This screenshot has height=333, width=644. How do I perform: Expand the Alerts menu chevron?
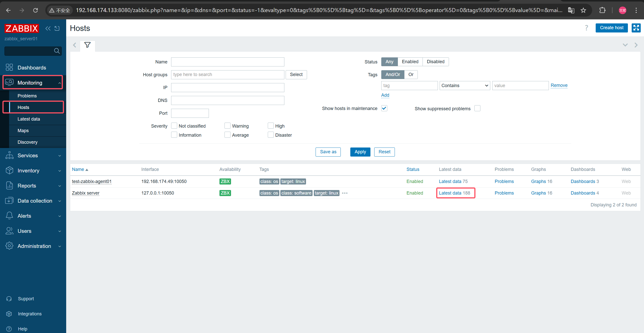pyautogui.click(x=60, y=216)
